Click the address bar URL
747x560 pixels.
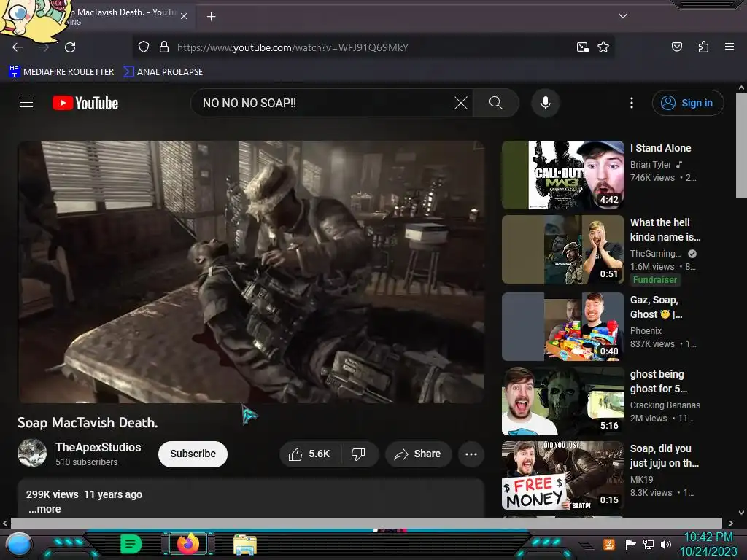tap(293, 47)
